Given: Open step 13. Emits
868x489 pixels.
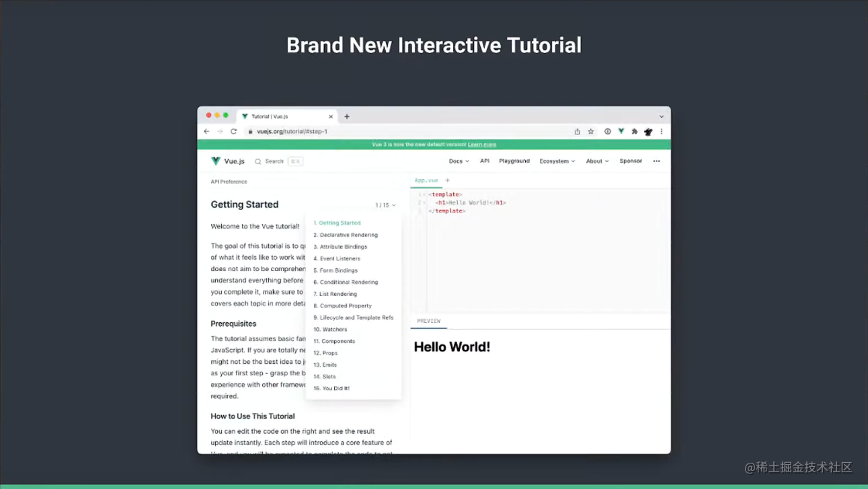Looking at the screenshot, I should pyautogui.click(x=325, y=365).
